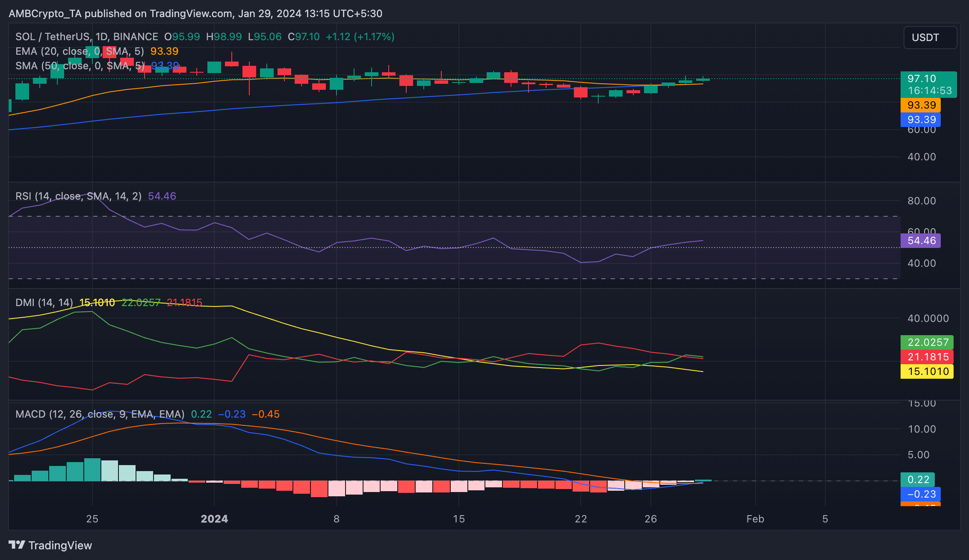Click the yellow 15.1010 ADX axis tag
The image size is (969, 560).
(x=927, y=371)
